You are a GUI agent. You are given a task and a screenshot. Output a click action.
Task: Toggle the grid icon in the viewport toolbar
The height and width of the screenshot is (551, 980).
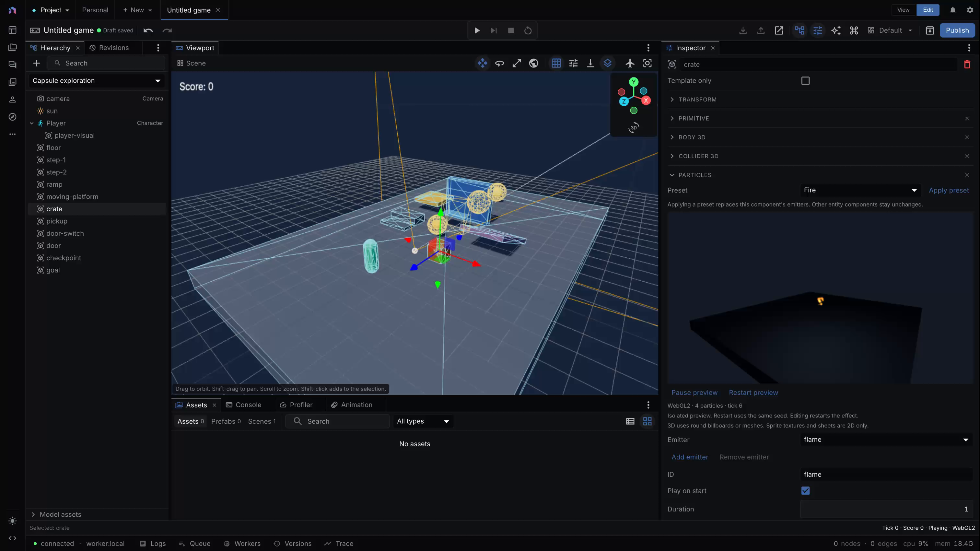click(556, 63)
